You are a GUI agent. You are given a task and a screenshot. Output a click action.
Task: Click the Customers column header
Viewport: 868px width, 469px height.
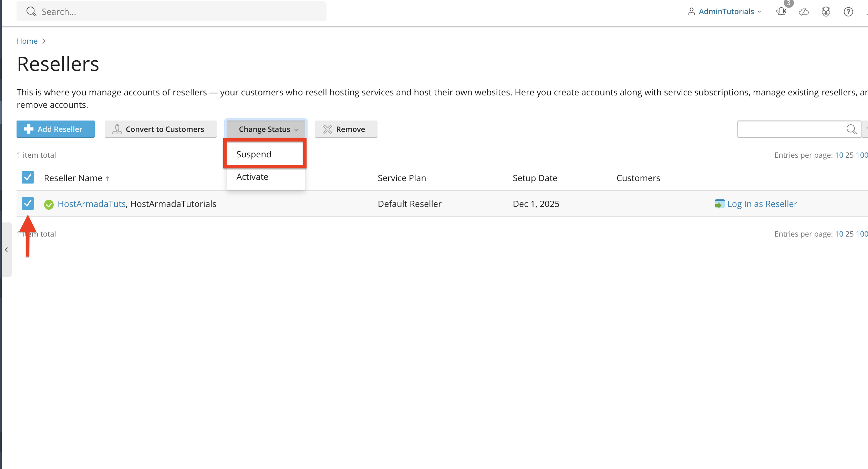[638, 178]
